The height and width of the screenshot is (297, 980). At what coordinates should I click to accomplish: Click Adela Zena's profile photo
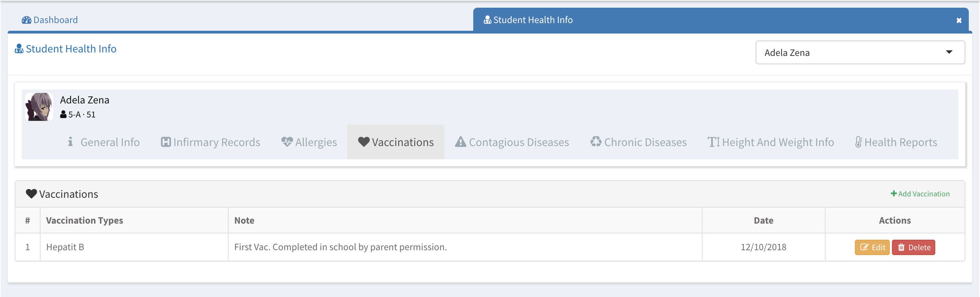point(39,107)
